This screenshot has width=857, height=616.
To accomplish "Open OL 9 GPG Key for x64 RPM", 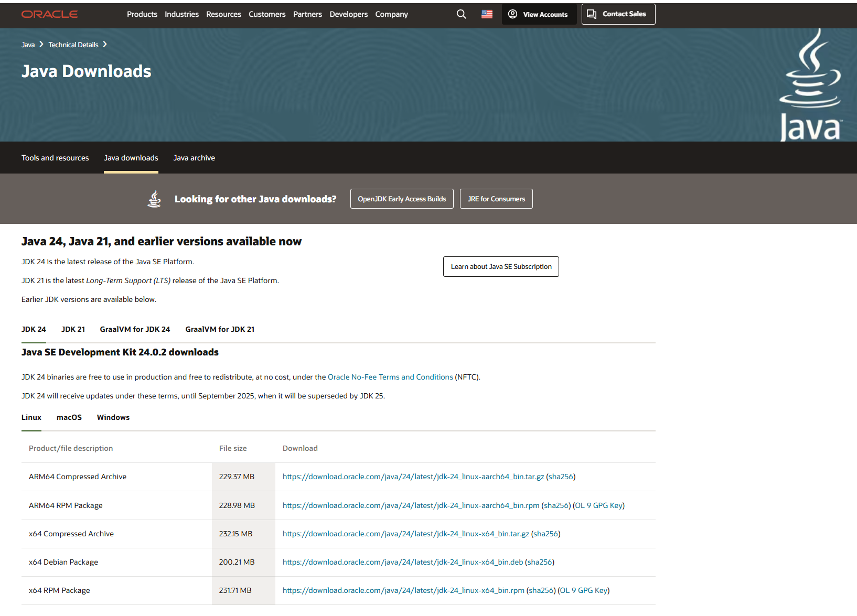I will pos(584,590).
